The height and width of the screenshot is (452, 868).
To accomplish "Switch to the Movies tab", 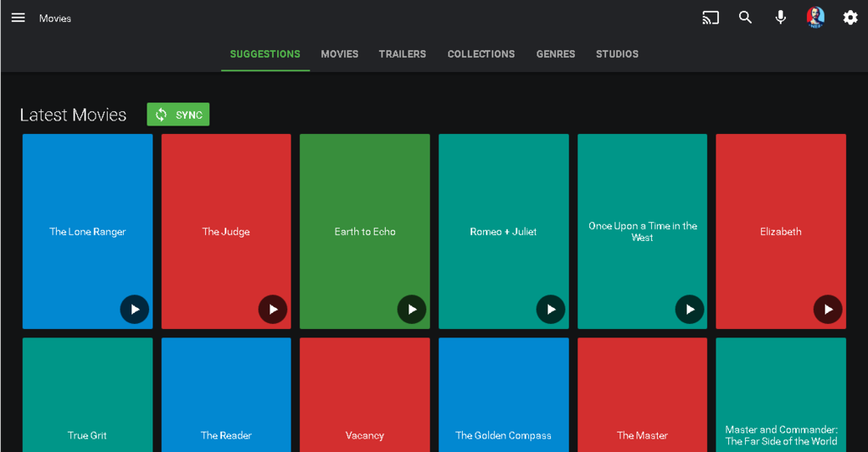I will point(339,54).
